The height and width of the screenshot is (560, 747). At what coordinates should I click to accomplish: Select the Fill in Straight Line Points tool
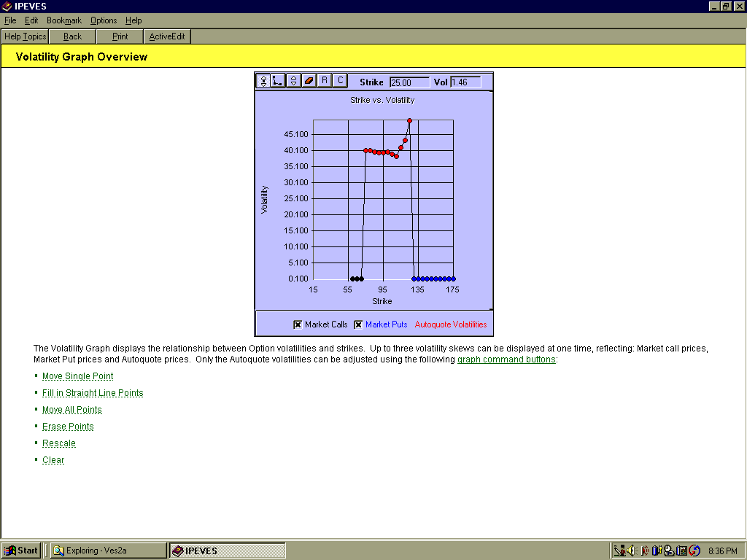point(277,80)
